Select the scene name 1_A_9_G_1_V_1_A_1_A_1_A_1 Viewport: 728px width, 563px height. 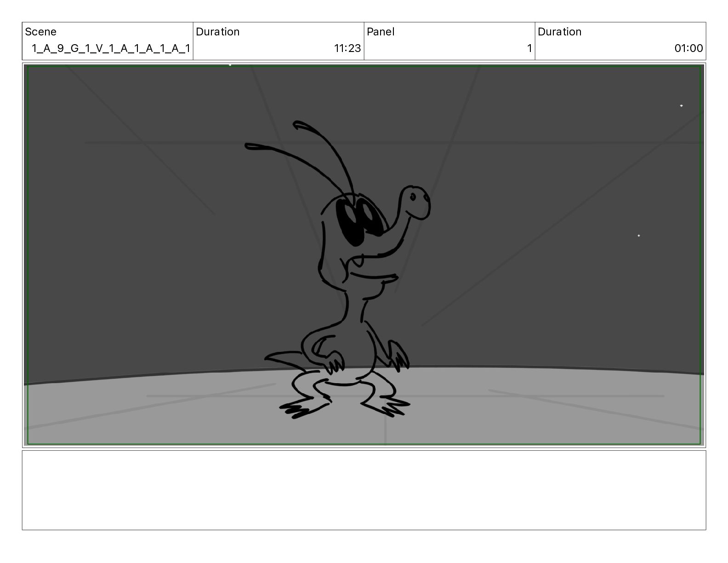[x=110, y=48]
